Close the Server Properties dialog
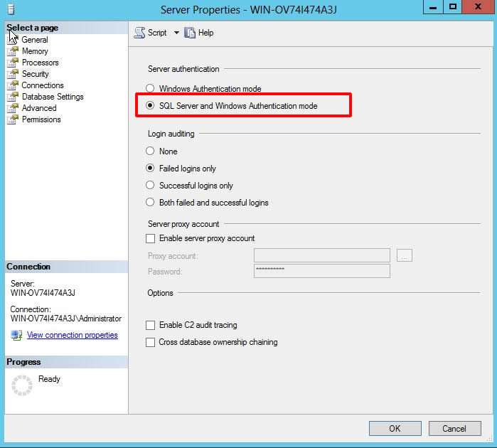 (x=478, y=7)
